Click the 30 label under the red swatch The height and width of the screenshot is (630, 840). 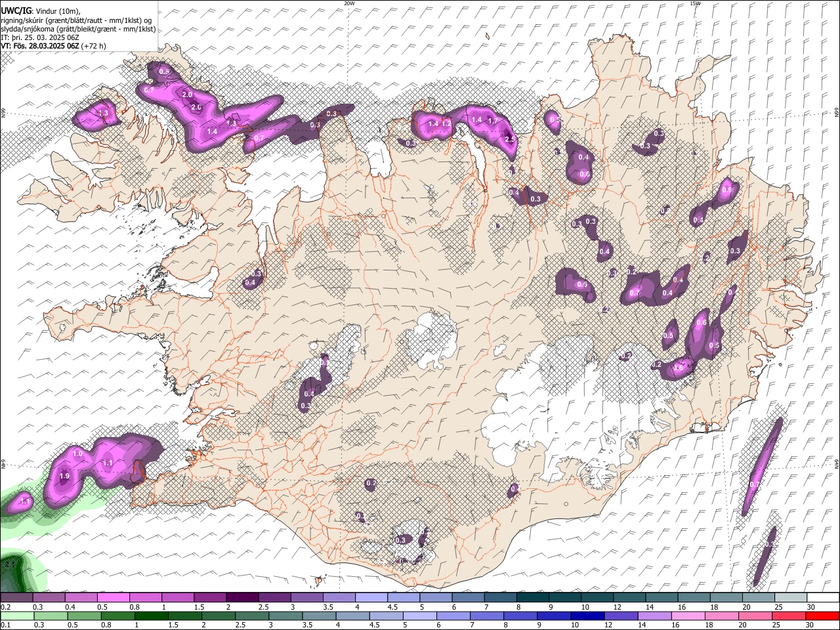click(x=811, y=625)
